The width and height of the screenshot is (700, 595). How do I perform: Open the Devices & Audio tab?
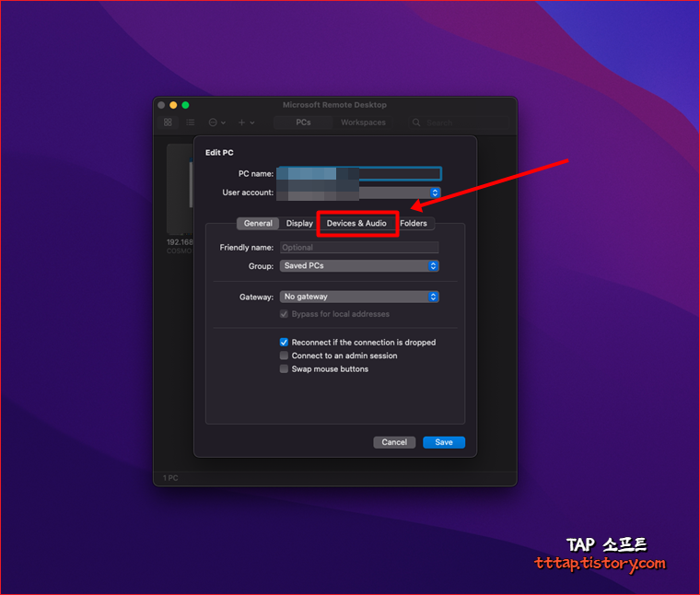pyautogui.click(x=356, y=223)
